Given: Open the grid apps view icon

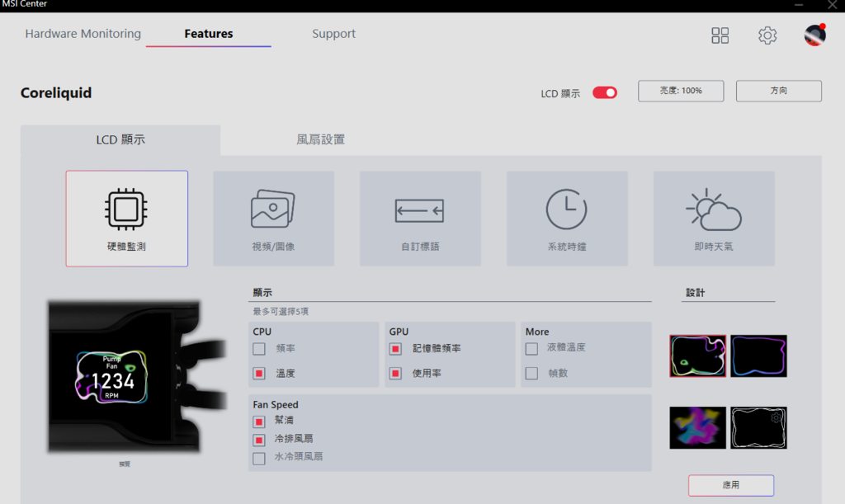Looking at the screenshot, I should (x=720, y=35).
